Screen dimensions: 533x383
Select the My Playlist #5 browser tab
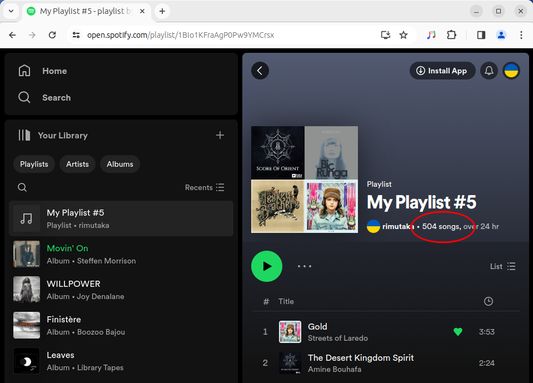coord(85,11)
